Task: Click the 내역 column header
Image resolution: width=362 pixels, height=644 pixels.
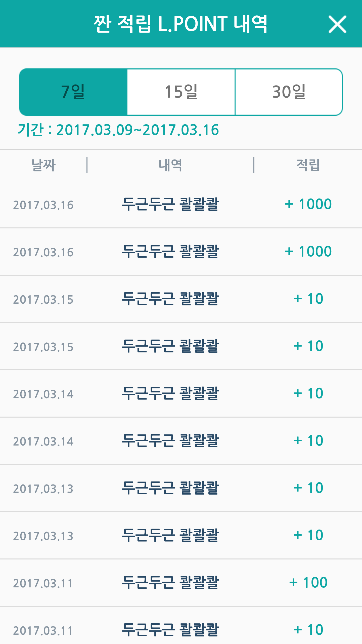Action: point(170,165)
